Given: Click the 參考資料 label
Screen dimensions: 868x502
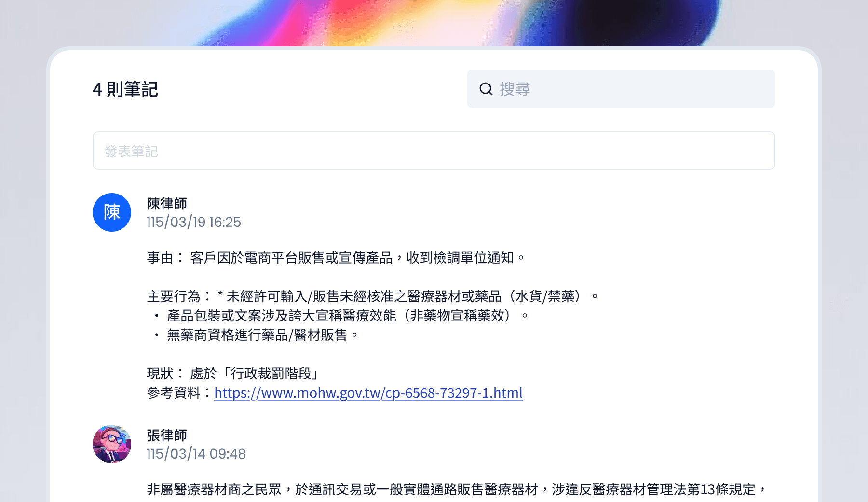Looking at the screenshot, I should point(174,393).
